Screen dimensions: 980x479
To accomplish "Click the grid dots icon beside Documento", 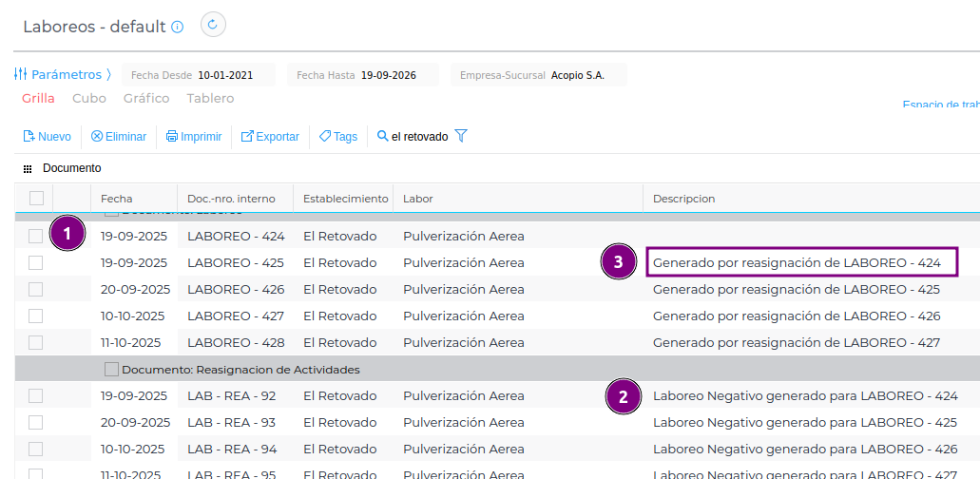I will click(x=28, y=168).
